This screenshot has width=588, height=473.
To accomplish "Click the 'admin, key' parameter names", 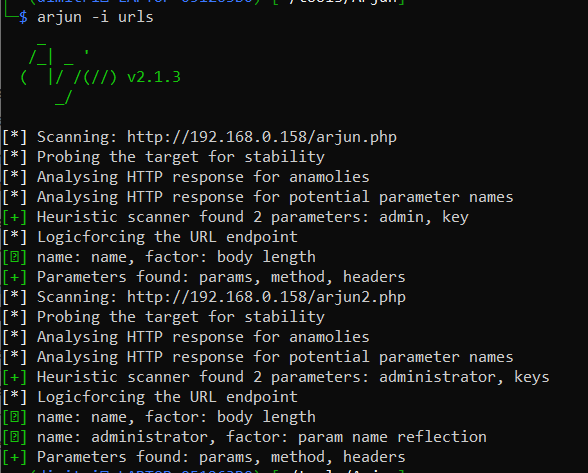I will tap(424, 217).
